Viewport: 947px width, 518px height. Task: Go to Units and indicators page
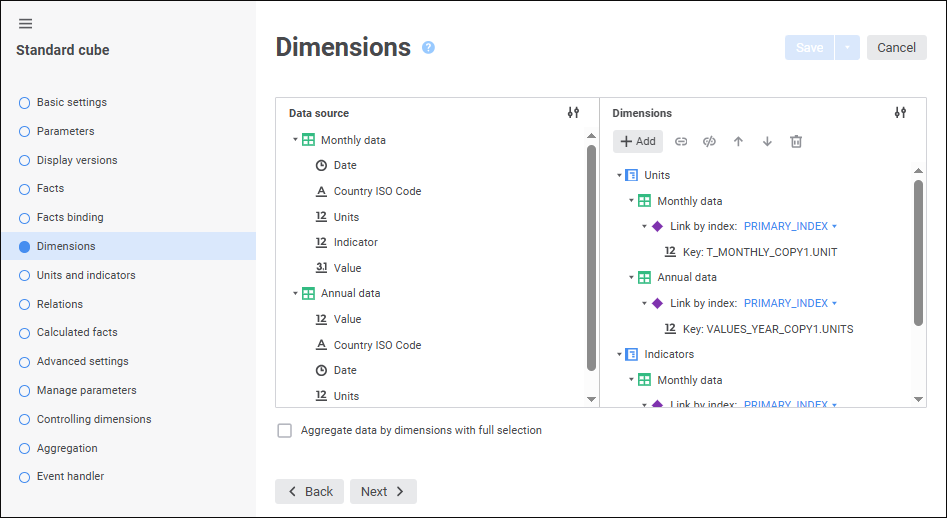point(86,275)
